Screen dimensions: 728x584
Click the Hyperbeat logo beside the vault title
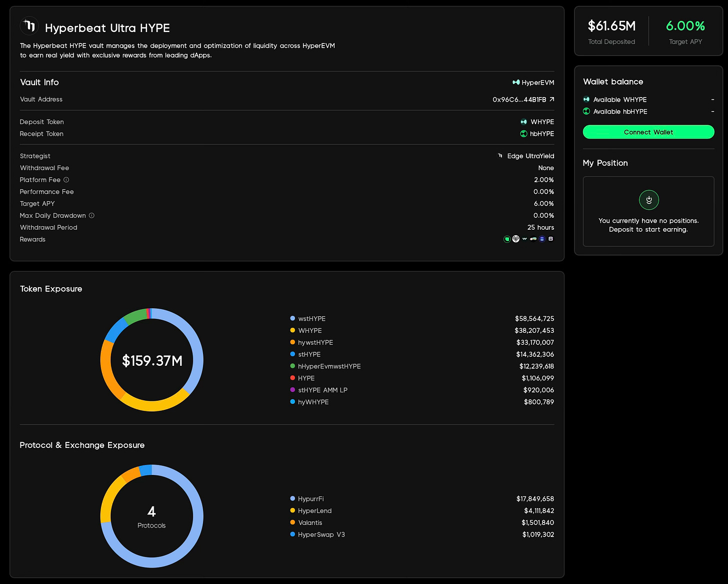29,26
